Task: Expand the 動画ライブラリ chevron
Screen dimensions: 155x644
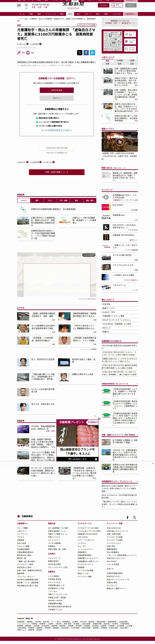Action: coord(137,129)
